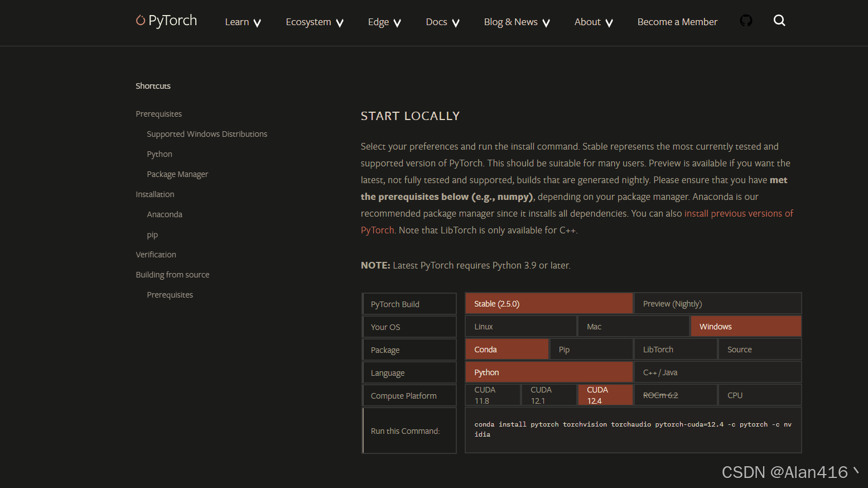Click the Shortcuts sidebar heading
Screen dimensions: 868x488
pos(153,86)
